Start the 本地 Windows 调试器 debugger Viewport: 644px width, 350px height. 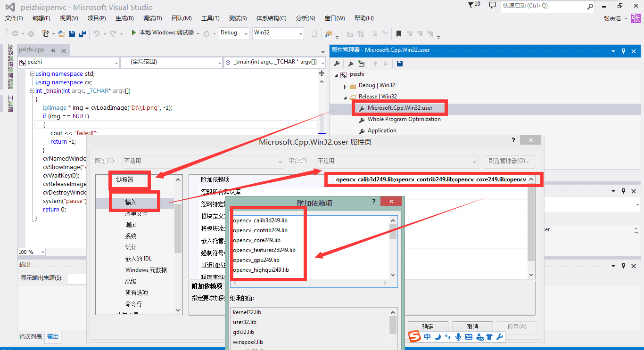tap(163, 33)
